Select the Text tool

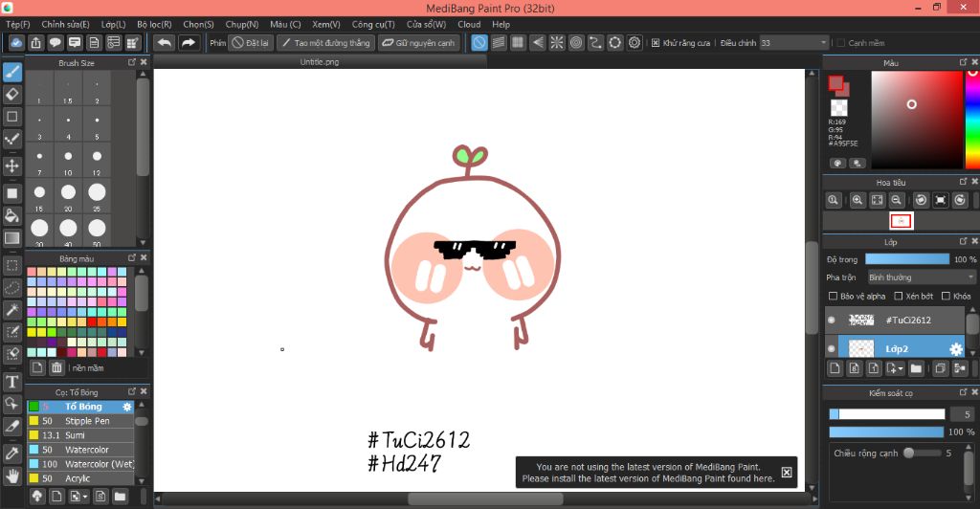(11, 382)
